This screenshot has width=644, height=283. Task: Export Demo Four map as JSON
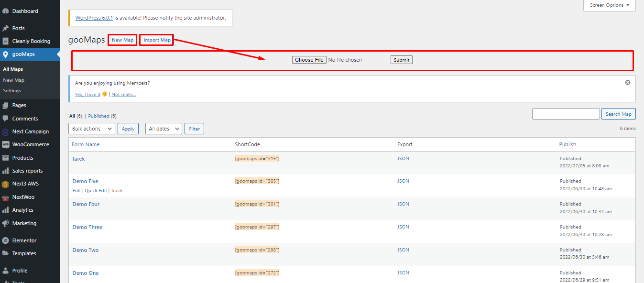[403, 204]
